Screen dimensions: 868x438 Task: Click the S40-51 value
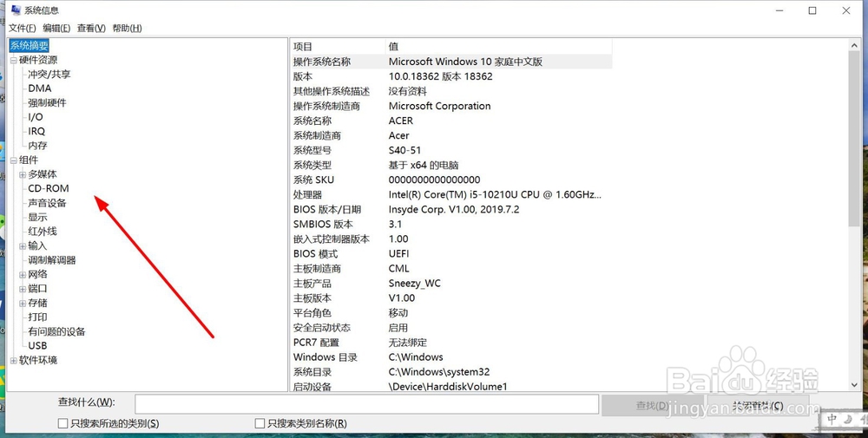tap(404, 150)
